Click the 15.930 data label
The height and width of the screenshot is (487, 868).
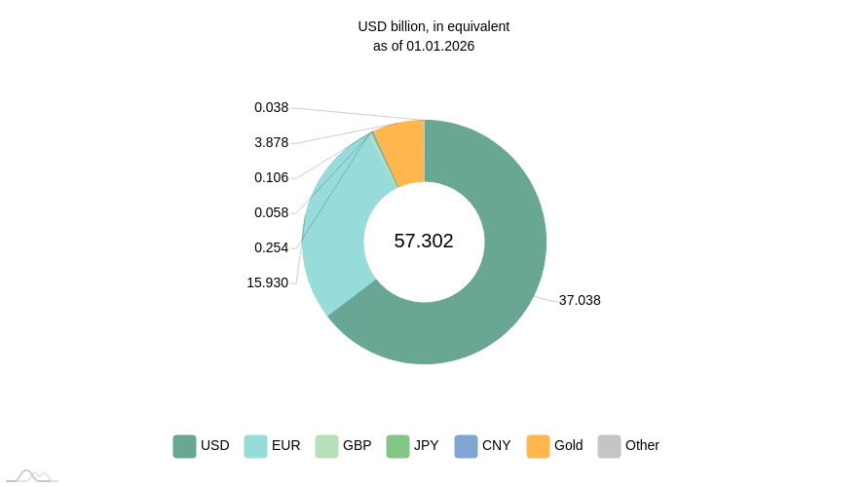point(267,282)
